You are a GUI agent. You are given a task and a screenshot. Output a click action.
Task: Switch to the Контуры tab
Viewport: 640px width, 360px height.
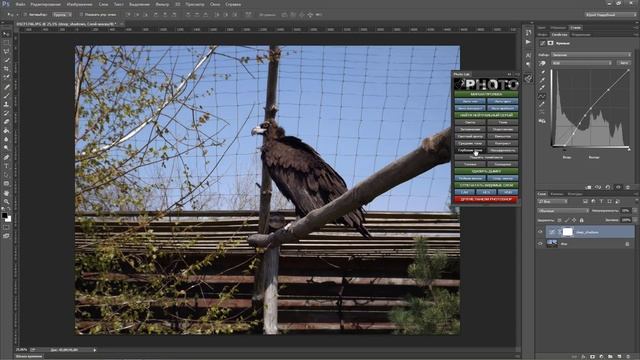(x=575, y=194)
